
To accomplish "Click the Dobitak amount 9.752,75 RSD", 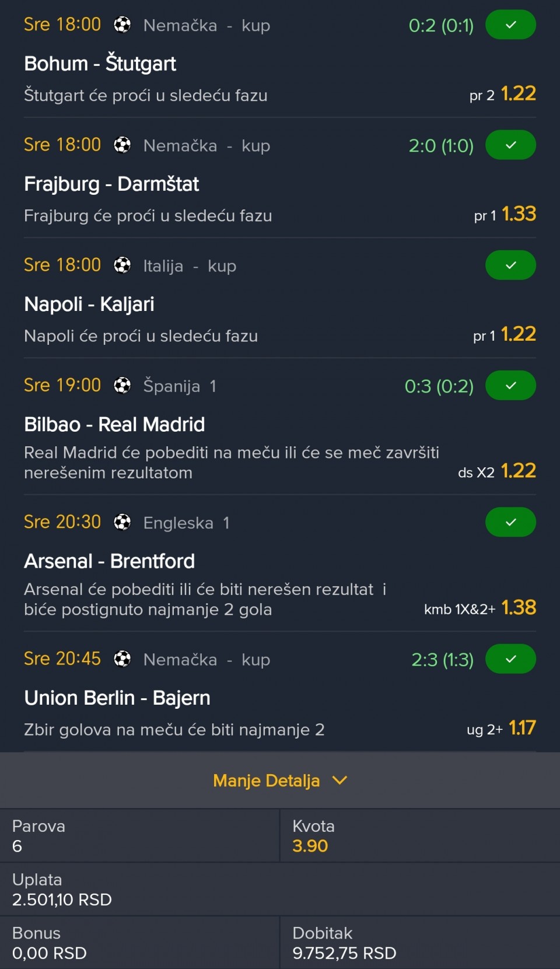I will (344, 953).
